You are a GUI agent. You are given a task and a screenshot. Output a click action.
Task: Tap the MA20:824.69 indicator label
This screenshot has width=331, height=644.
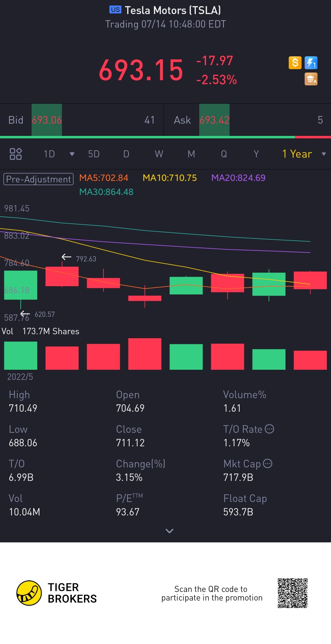point(238,178)
